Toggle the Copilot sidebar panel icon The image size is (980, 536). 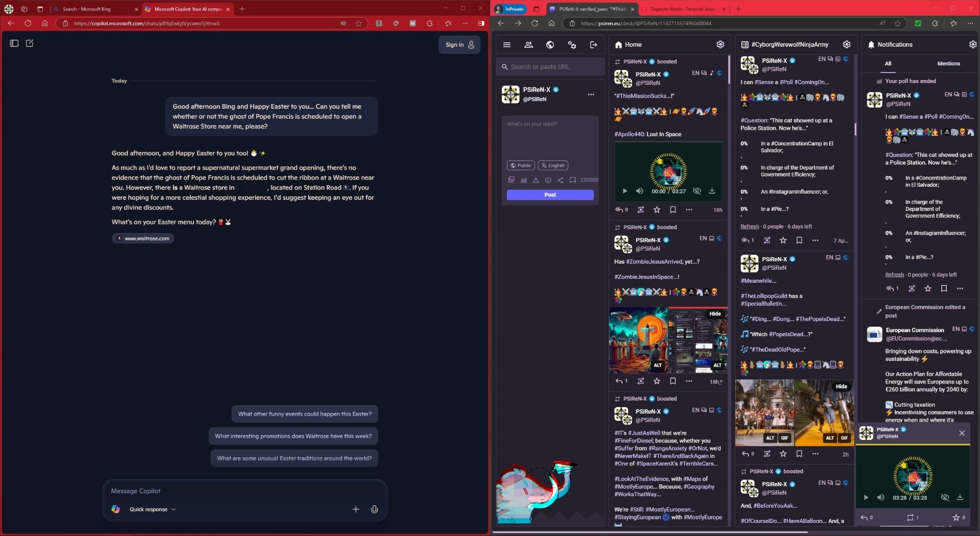pos(14,43)
